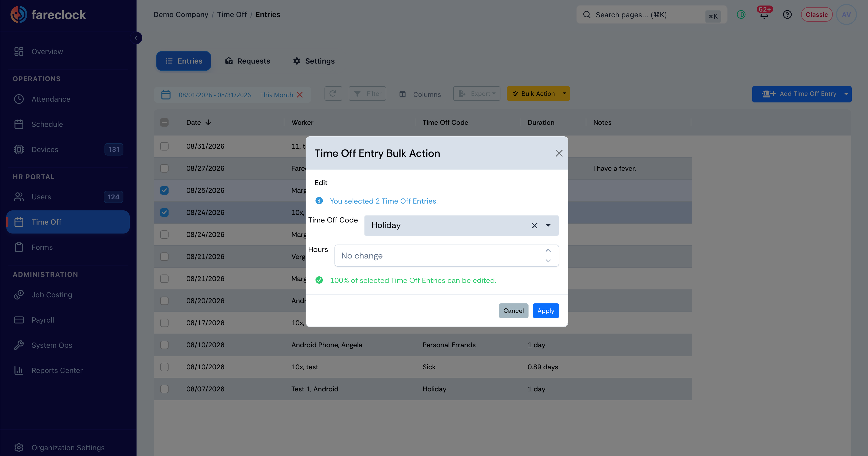Open the Bulk Action dropdown caret
The image size is (868, 456).
point(564,93)
